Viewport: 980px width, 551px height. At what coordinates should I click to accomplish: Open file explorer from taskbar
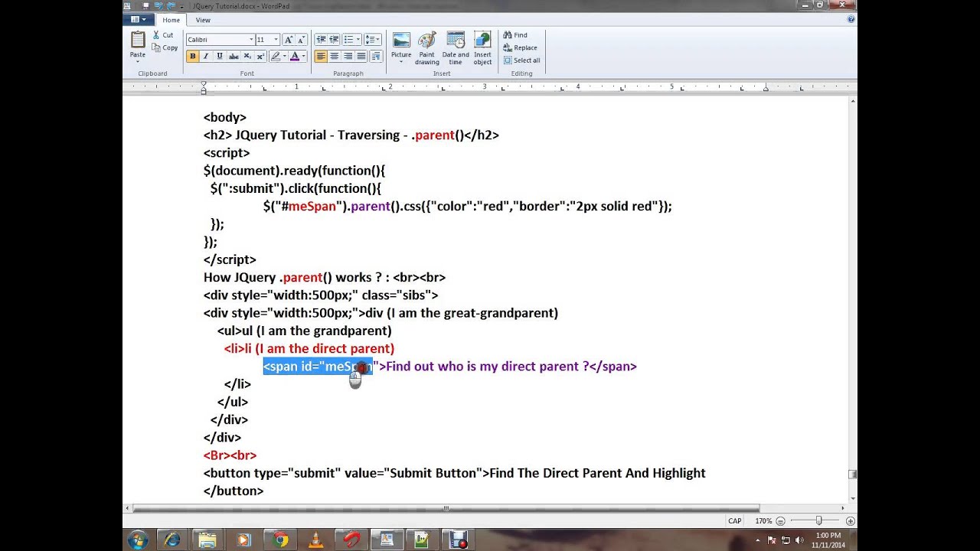[207, 540]
